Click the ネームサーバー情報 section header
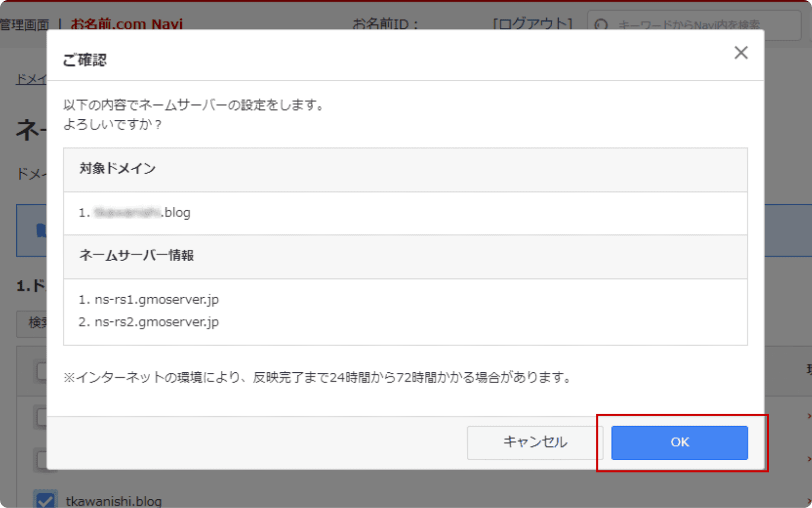The height and width of the screenshot is (508, 812). (405, 257)
